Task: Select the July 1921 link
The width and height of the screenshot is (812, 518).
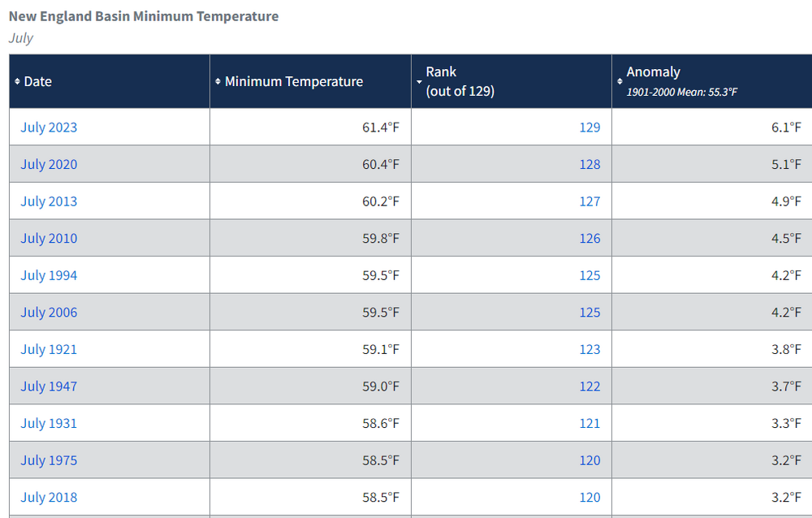Action: pos(49,349)
